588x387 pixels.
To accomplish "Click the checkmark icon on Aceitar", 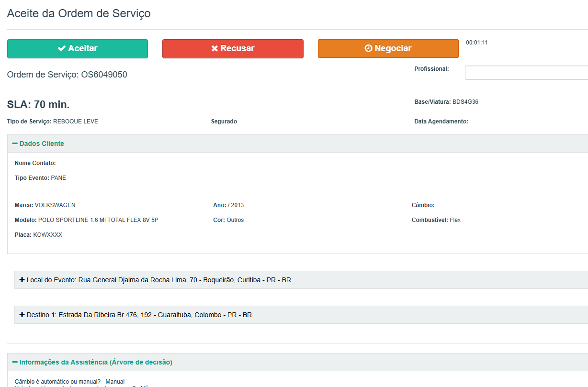I will 62,48.
